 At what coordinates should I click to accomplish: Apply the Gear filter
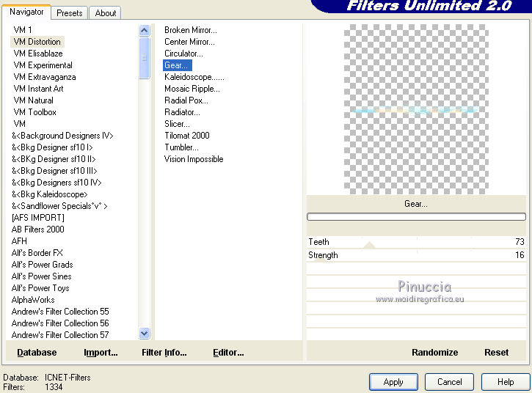tap(393, 382)
